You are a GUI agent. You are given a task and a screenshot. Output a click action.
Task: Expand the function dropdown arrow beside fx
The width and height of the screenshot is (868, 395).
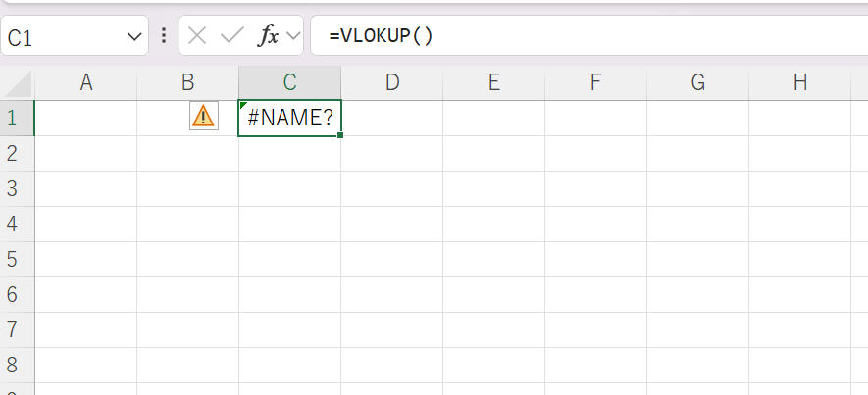coord(293,36)
